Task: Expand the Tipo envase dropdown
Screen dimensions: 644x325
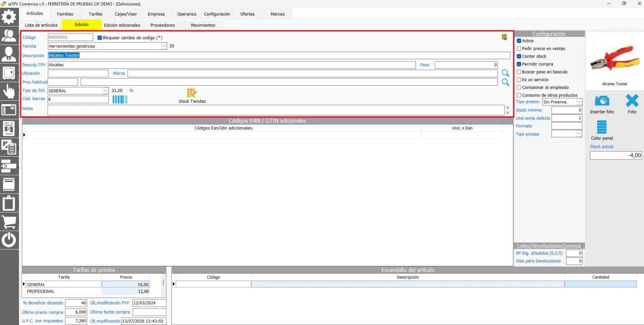Action: pyautogui.click(x=579, y=134)
